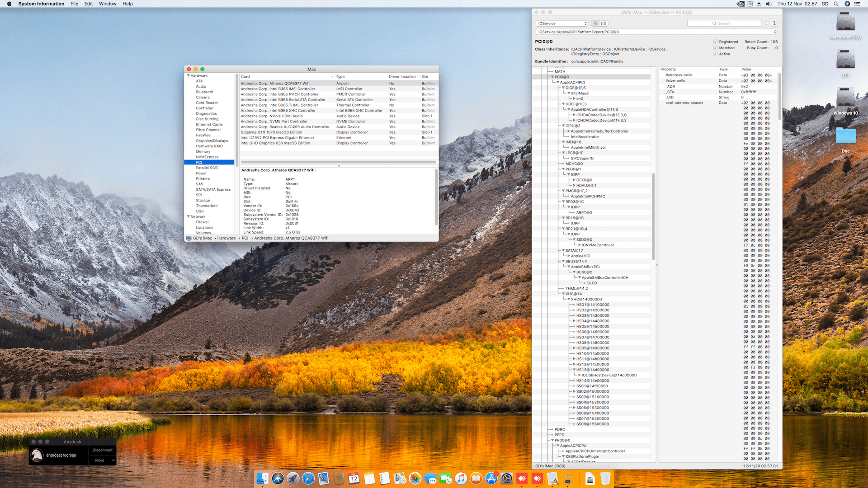Open Spotlight search in menu bar
The height and width of the screenshot is (488, 868).
tap(836, 4)
